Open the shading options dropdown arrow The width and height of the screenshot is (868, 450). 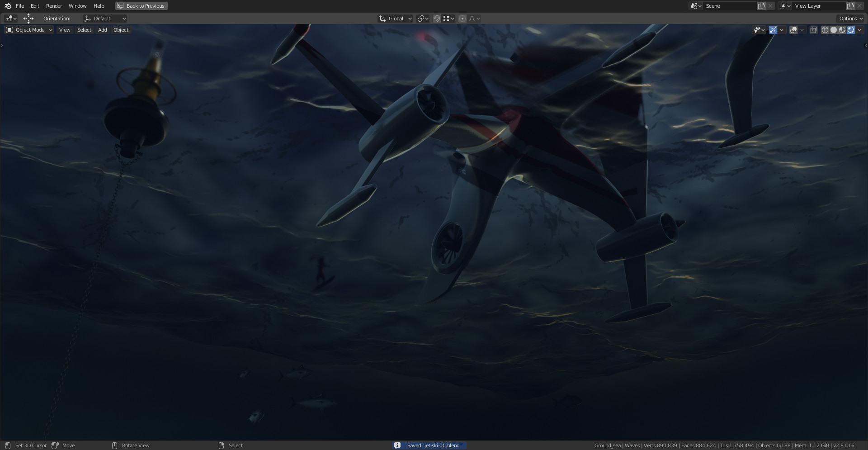[859, 30]
